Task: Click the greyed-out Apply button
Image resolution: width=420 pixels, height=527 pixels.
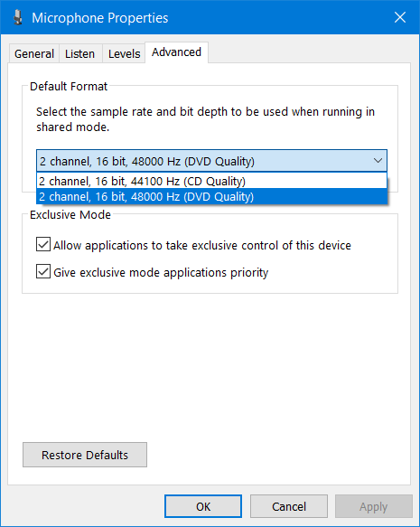Action: (374, 506)
